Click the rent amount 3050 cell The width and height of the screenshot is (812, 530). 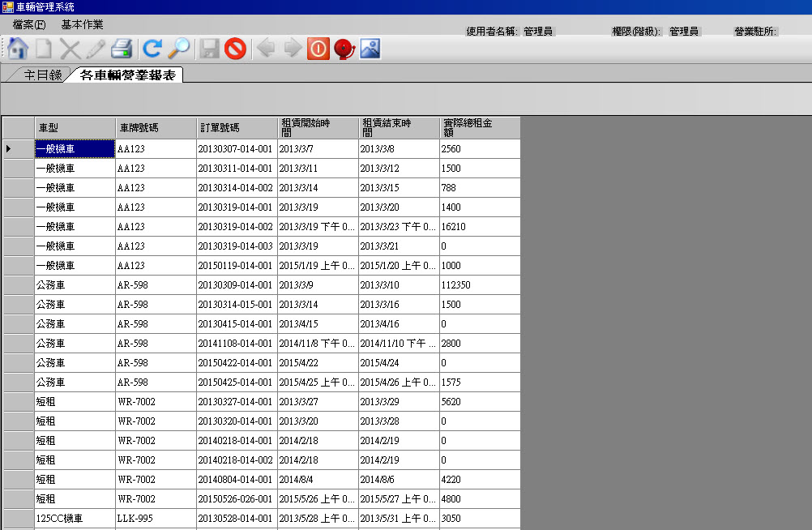point(480,518)
